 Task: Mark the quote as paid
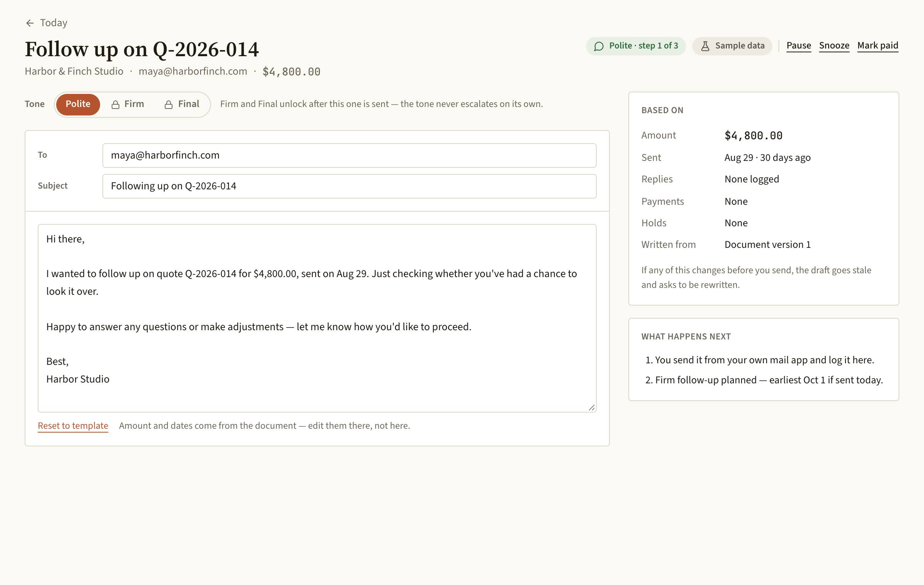(x=877, y=46)
